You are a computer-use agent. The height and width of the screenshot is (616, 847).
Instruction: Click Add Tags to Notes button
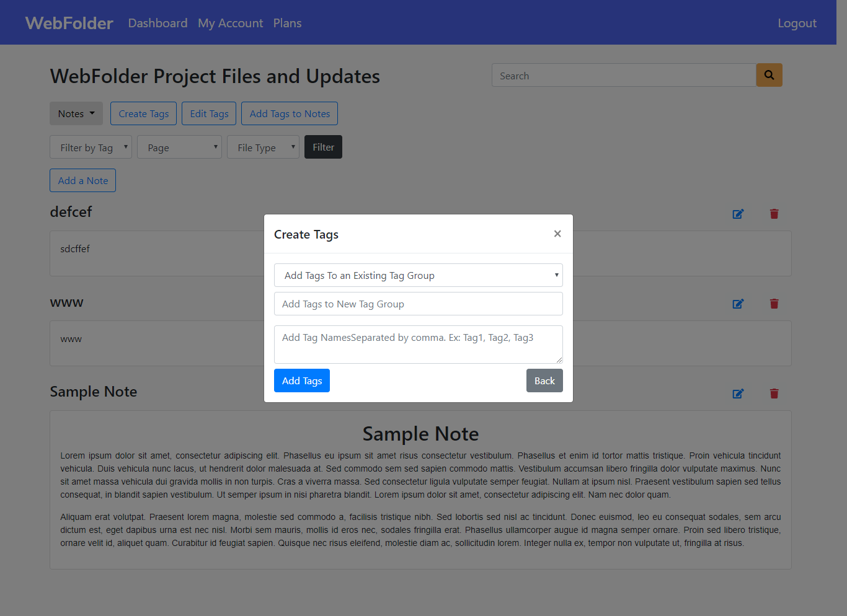[290, 113]
